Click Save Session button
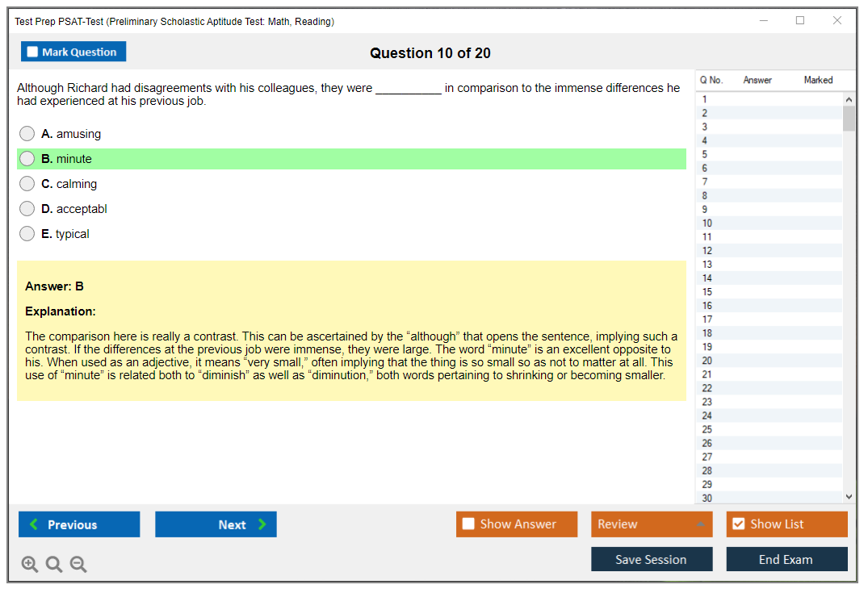This screenshot has width=868, height=593. pos(651,559)
